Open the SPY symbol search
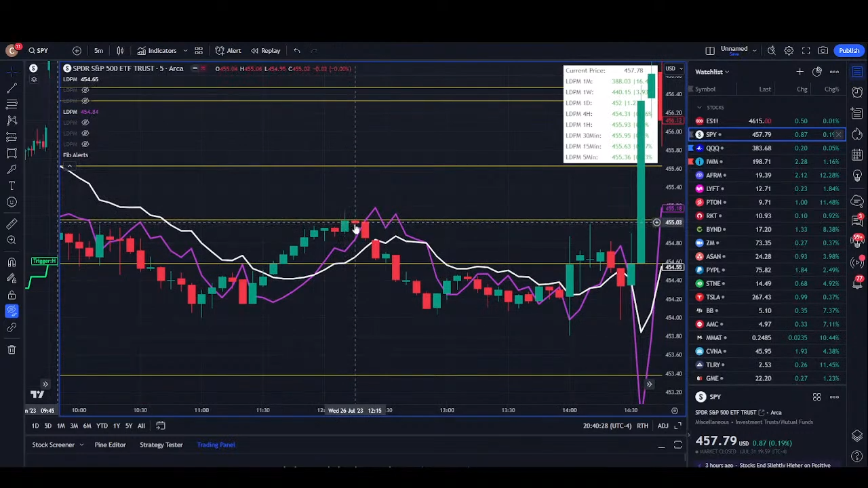The height and width of the screenshot is (488, 868). coord(38,51)
